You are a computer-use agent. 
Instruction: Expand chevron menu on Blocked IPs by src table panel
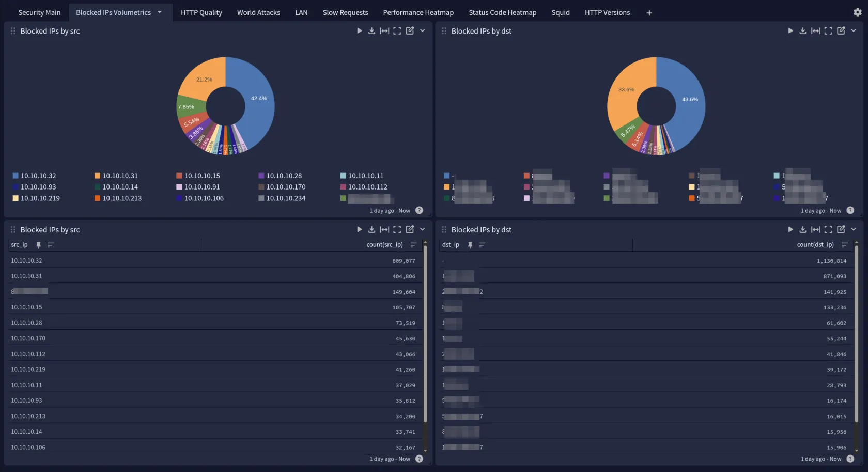(422, 229)
